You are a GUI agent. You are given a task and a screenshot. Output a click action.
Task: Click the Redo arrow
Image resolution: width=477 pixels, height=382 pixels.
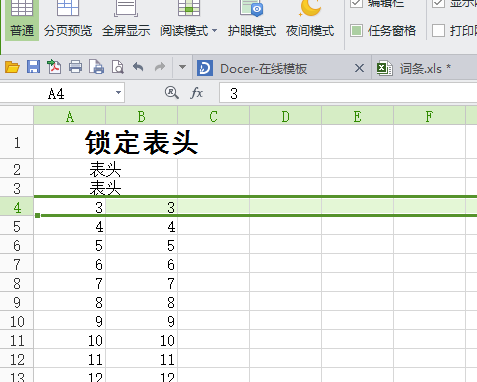pos(160,67)
